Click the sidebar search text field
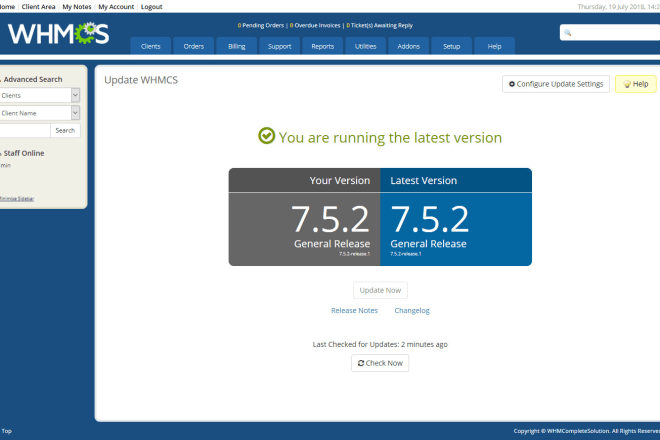Viewport: 660px width, 440px height. [24, 131]
